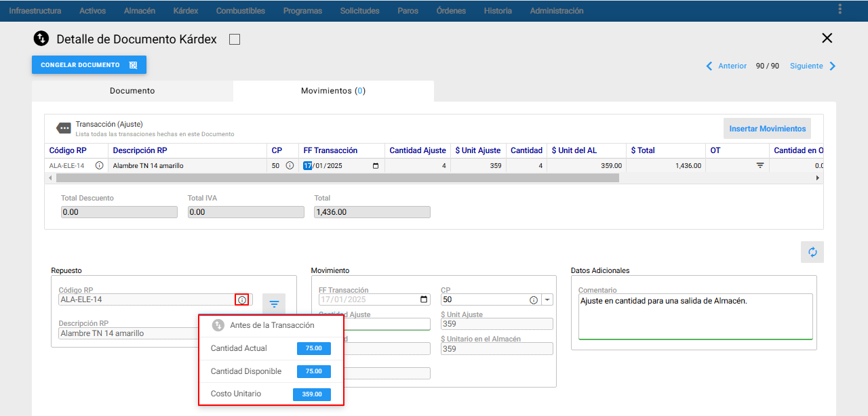Open the Administración menu
The width and height of the screenshot is (868, 416).
557,11
